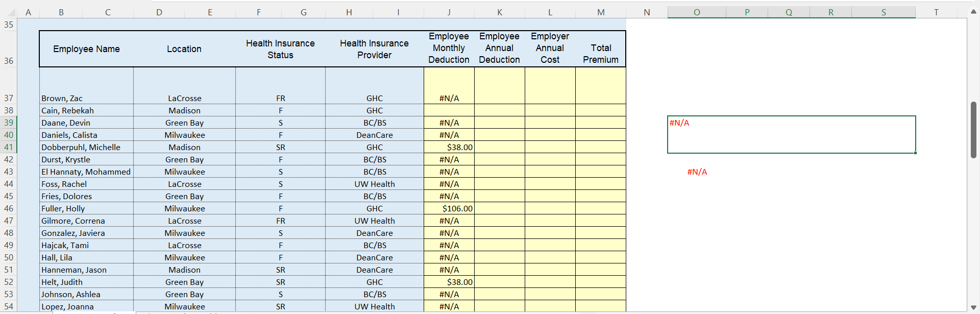The image size is (980, 314).
Task: Click the #N/A cell in Brown, Zac row
Action: [449, 86]
